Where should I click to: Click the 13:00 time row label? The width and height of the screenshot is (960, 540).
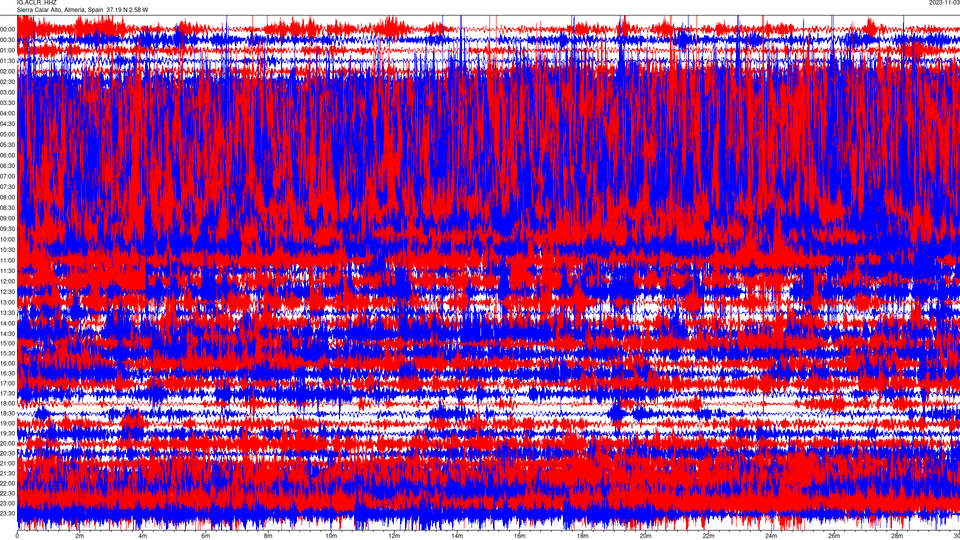(x=7, y=302)
